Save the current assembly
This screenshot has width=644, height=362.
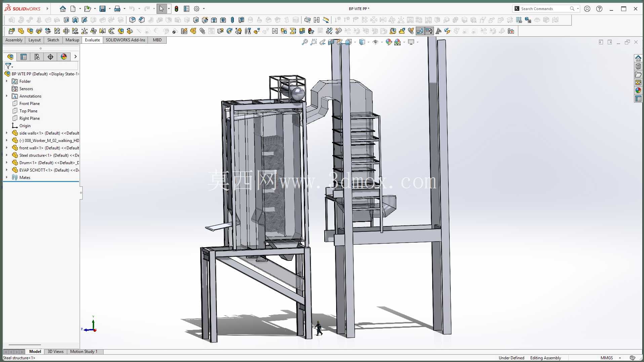[103, 9]
